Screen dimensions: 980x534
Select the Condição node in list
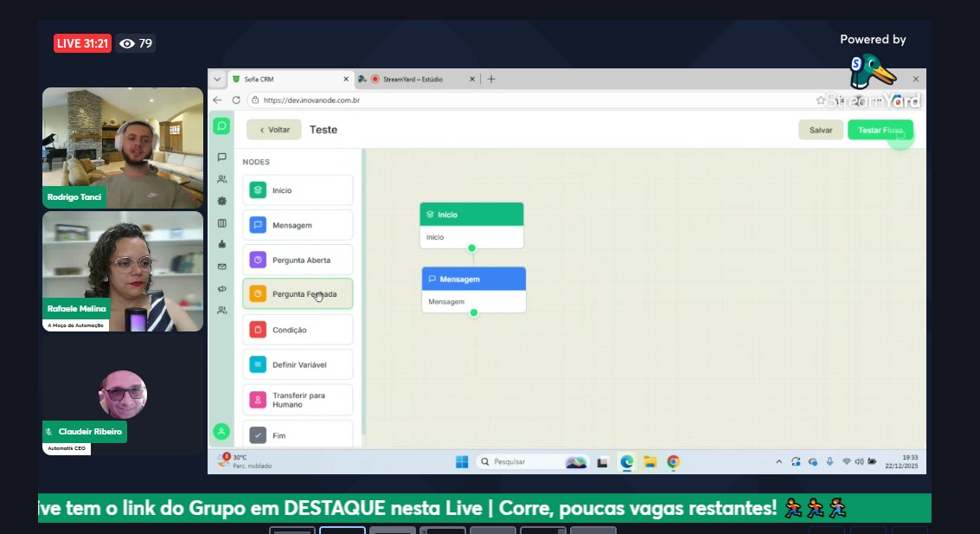tap(298, 330)
